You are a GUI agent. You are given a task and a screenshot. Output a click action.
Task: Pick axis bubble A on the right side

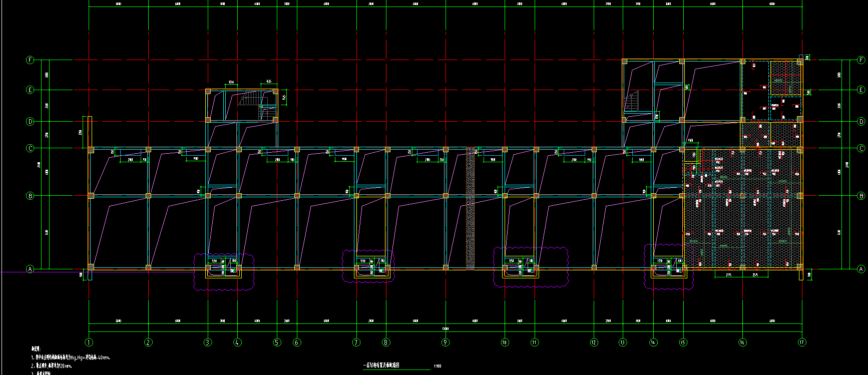861,269
